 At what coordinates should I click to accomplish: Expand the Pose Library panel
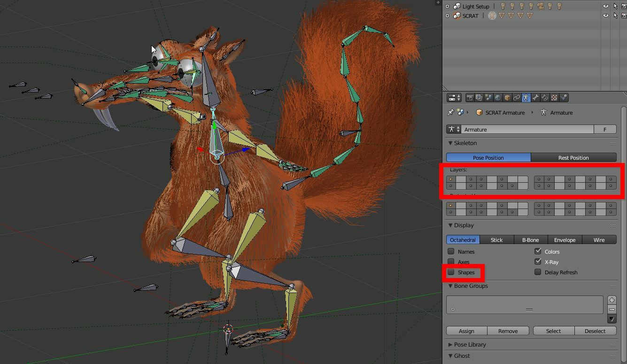click(x=450, y=345)
